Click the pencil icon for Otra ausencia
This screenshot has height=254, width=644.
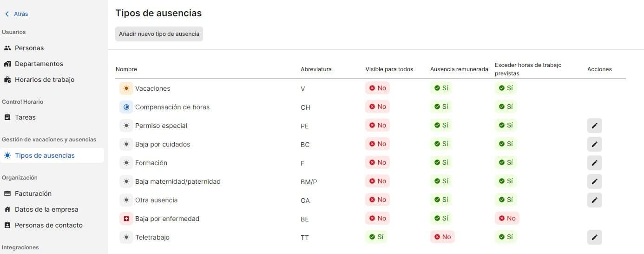[x=594, y=200]
